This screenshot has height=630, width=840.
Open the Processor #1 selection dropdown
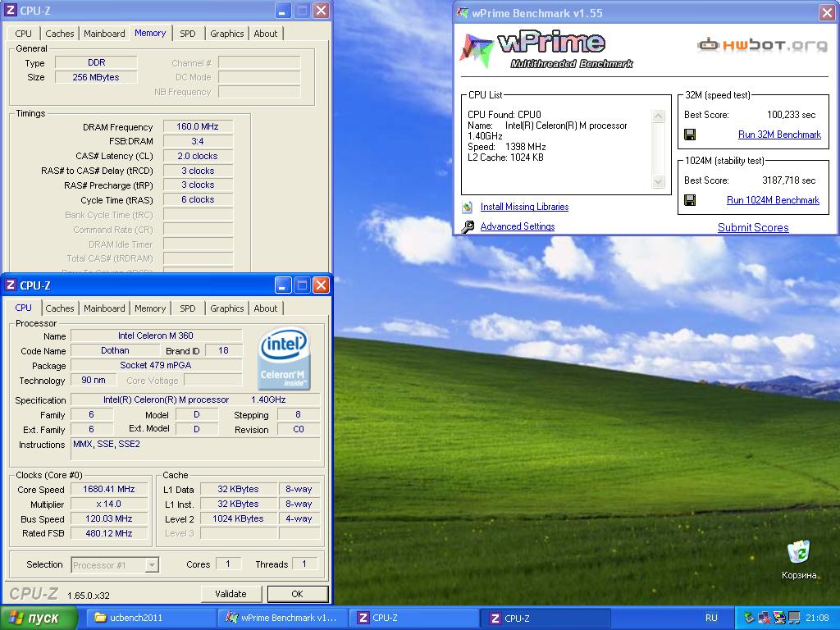click(153, 564)
